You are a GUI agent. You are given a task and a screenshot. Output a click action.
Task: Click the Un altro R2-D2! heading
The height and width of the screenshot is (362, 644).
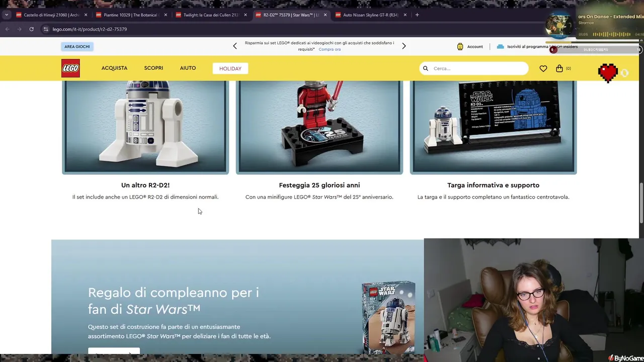tap(145, 185)
